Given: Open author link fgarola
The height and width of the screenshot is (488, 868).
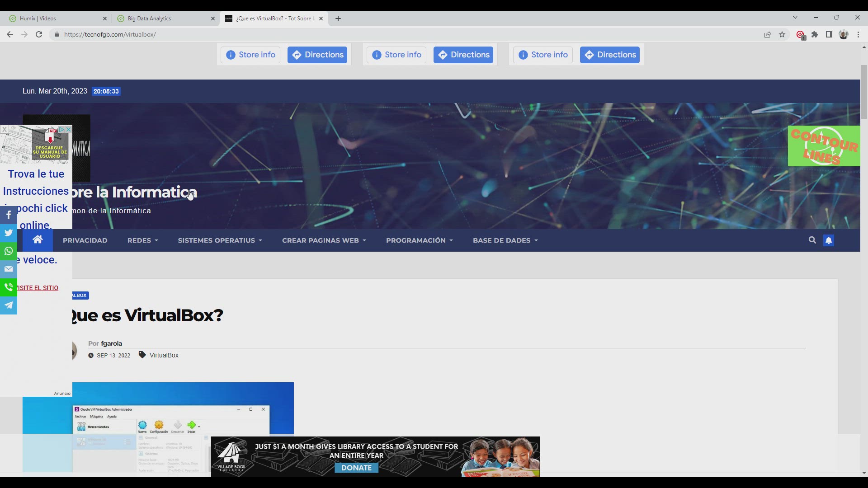Looking at the screenshot, I should [x=111, y=343].
